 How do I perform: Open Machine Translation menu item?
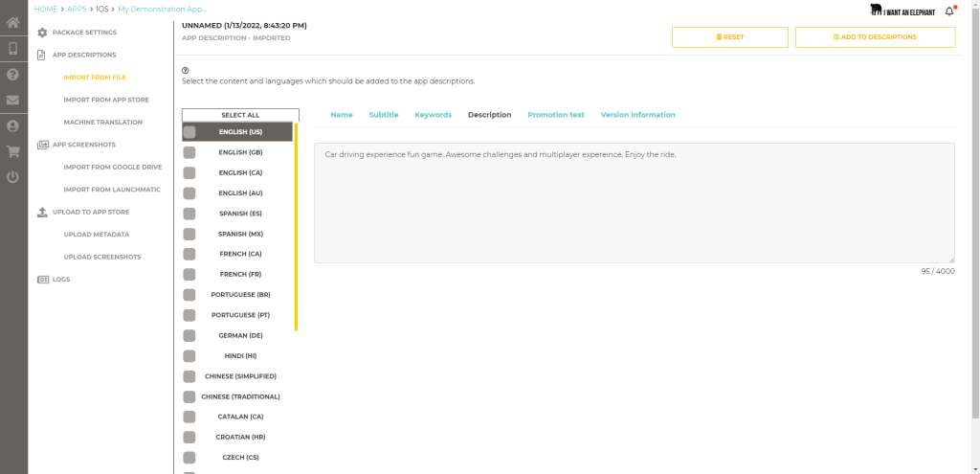pos(103,123)
